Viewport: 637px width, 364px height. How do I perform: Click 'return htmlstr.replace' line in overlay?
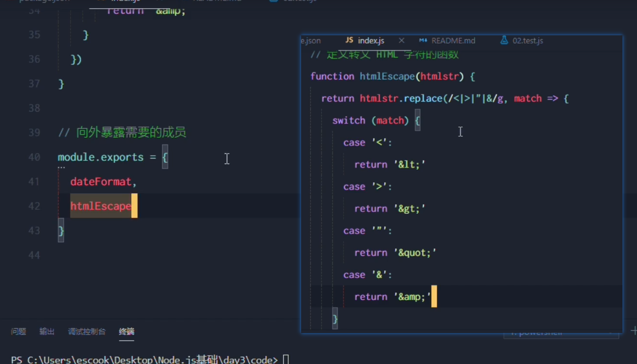pyautogui.click(x=445, y=99)
